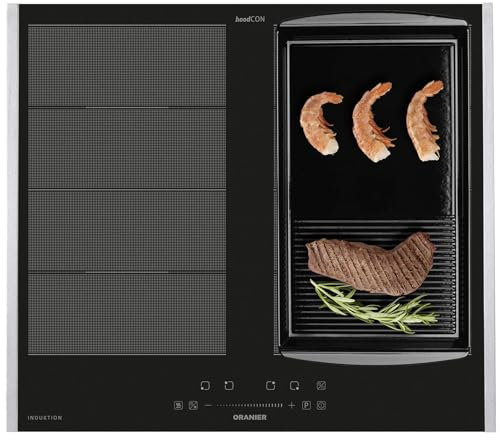Decrease power with the minus key
Viewport: 500px width, 440px height.
pyautogui.click(x=208, y=405)
